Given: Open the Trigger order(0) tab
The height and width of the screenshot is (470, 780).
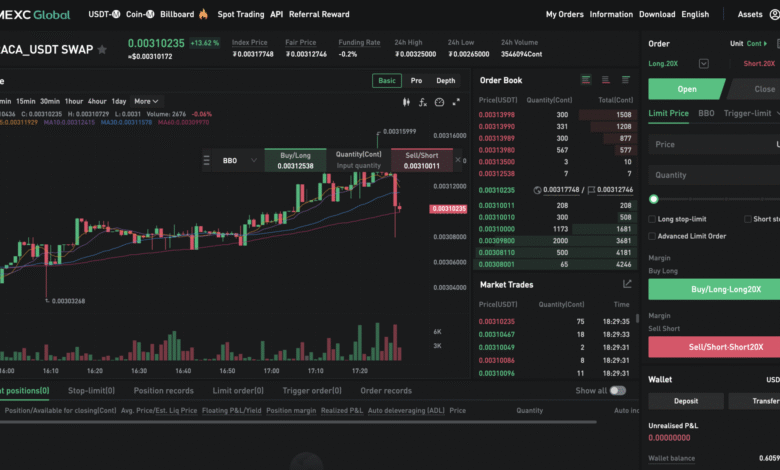Looking at the screenshot, I should coord(312,390).
